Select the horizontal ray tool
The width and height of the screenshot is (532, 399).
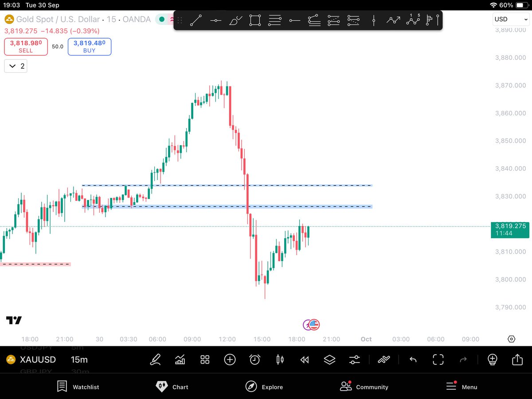coord(294,20)
